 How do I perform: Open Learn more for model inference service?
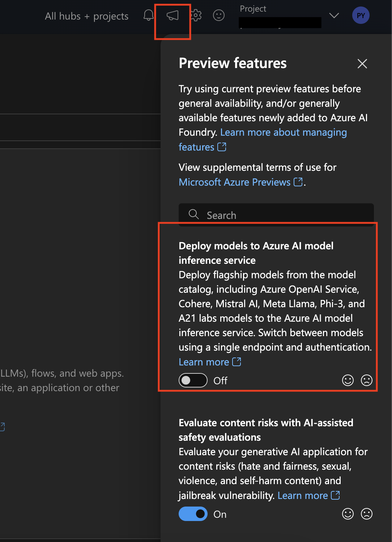click(210, 362)
